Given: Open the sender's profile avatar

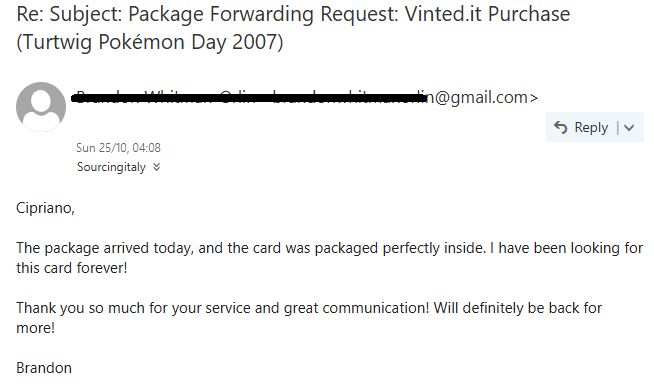Looking at the screenshot, I should coord(41,107).
